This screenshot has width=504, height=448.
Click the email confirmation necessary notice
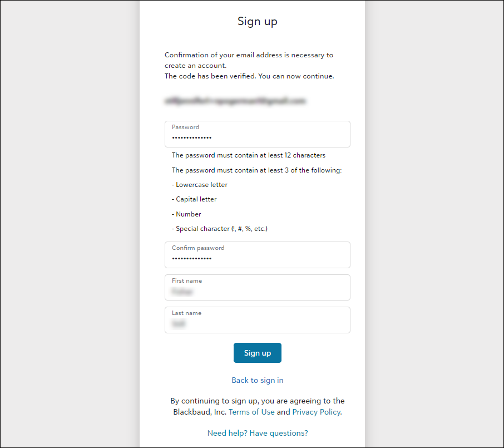(249, 60)
